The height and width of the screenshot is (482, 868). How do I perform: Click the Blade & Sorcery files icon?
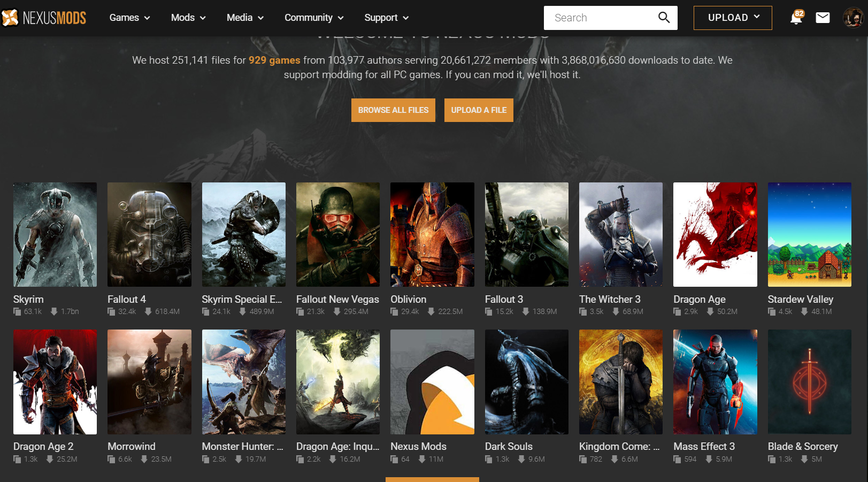[772, 459]
